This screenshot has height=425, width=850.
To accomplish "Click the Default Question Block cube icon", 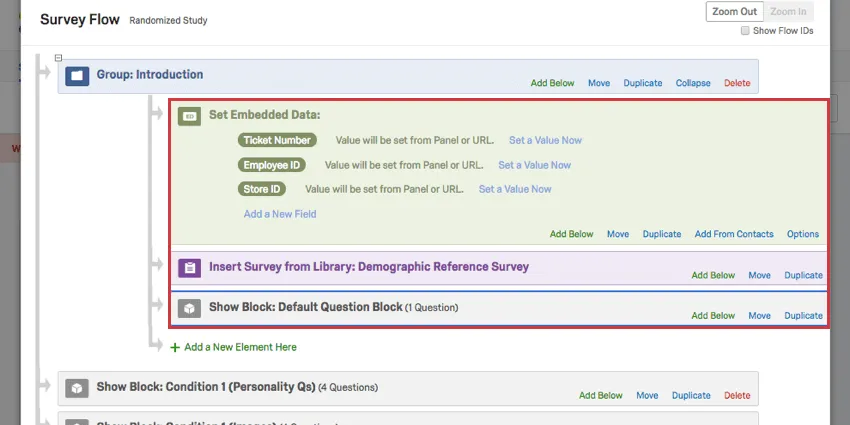I will click(x=189, y=308).
